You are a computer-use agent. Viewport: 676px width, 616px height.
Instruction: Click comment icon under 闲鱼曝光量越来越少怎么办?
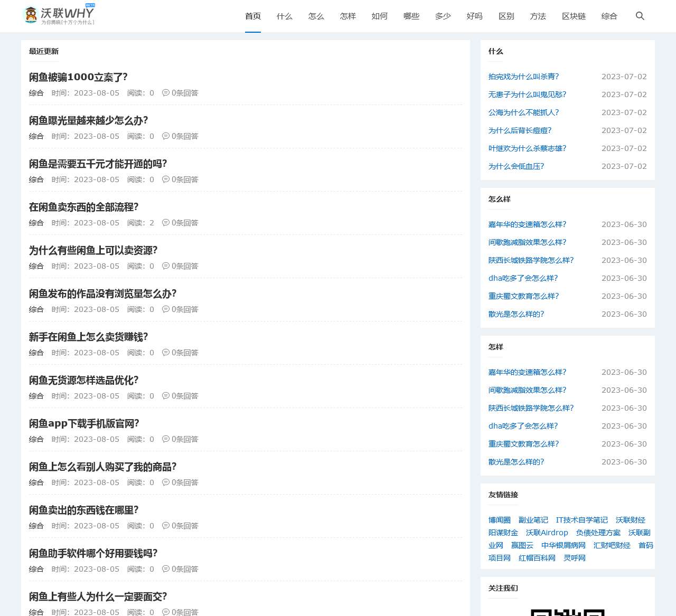[166, 136]
